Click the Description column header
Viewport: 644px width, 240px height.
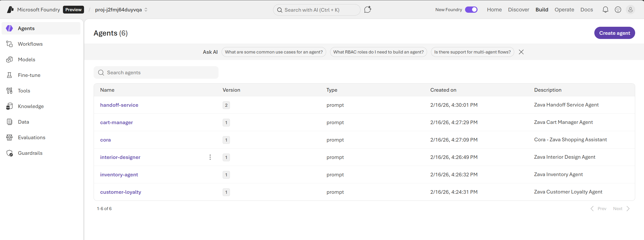point(548,90)
